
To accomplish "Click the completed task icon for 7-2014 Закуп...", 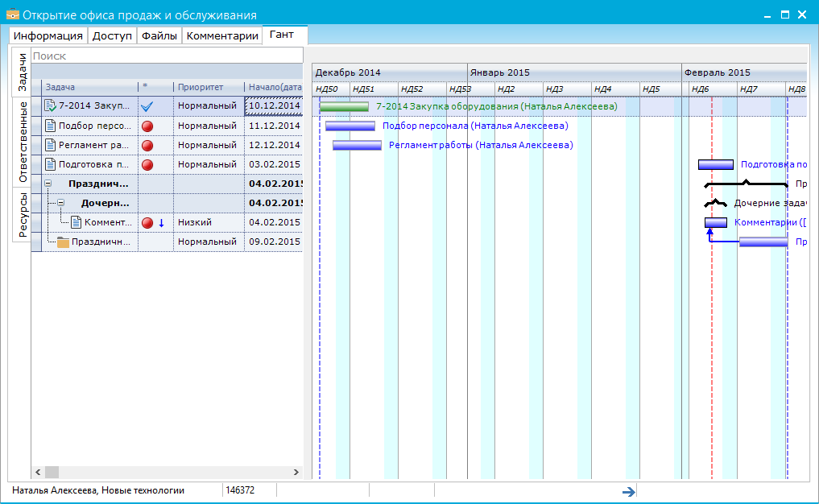I will click(x=50, y=105).
